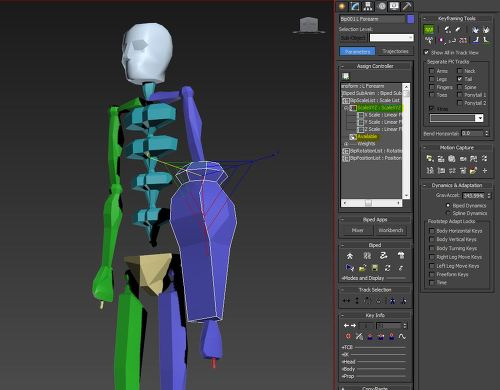This screenshot has height=390, width=500.
Task: Click the Workbench button
Action: point(391,230)
